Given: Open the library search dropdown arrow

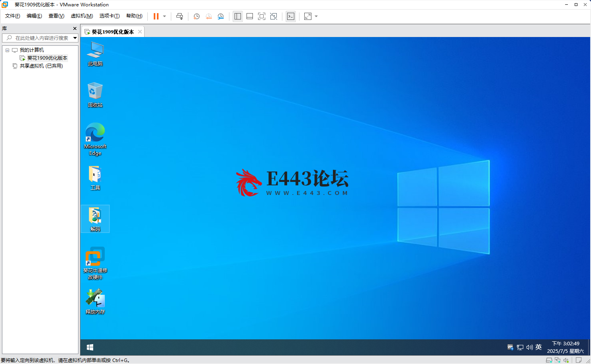Looking at the screenshot, I should coord(75,38).
